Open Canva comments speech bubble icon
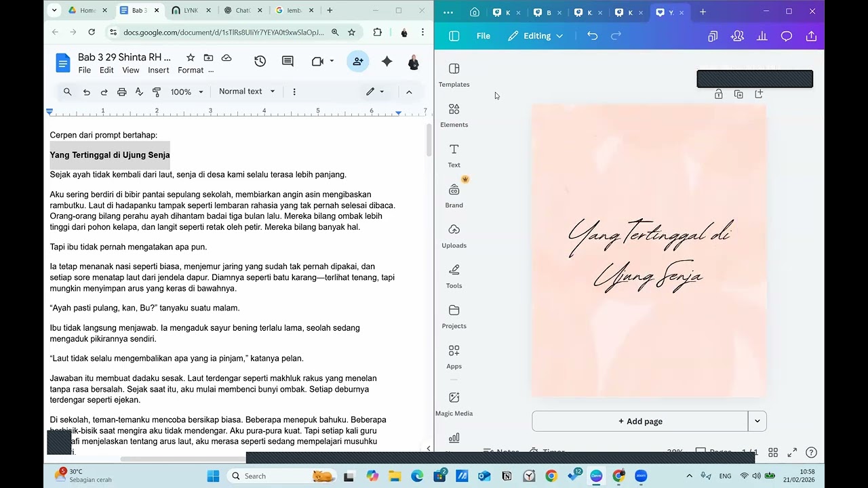 (786, 36)
